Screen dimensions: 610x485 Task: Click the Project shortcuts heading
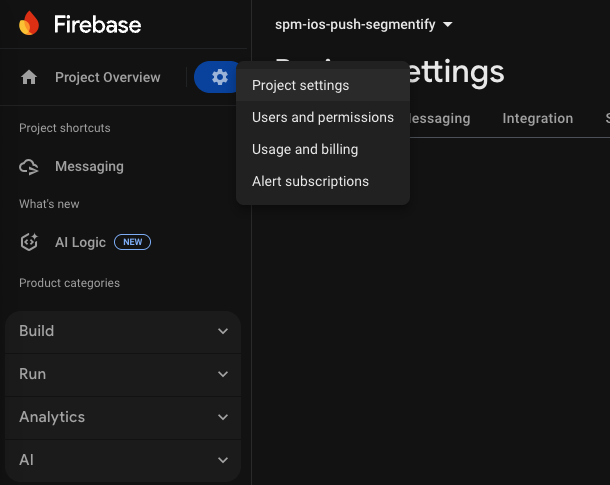(65, 128)
